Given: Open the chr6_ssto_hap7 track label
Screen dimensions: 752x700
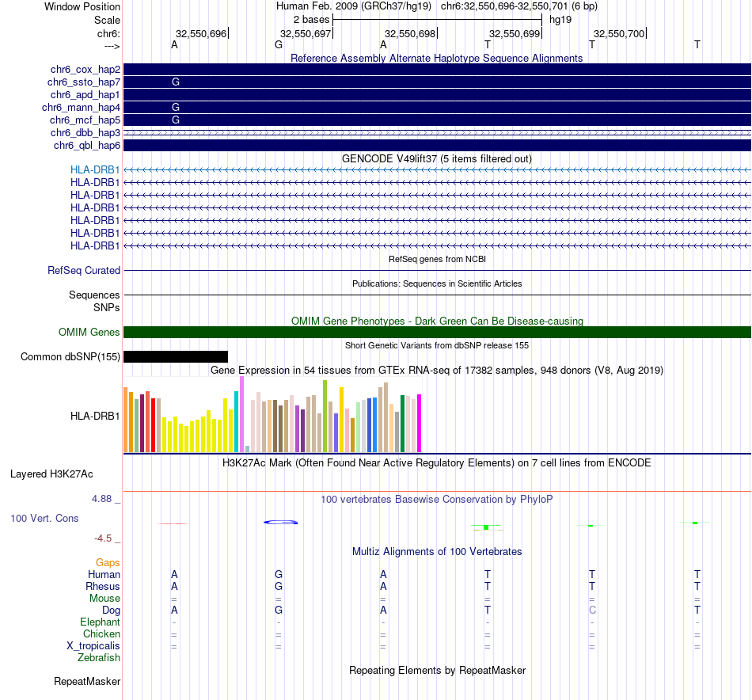Looking at the screenshot, I should click(84, 82).
